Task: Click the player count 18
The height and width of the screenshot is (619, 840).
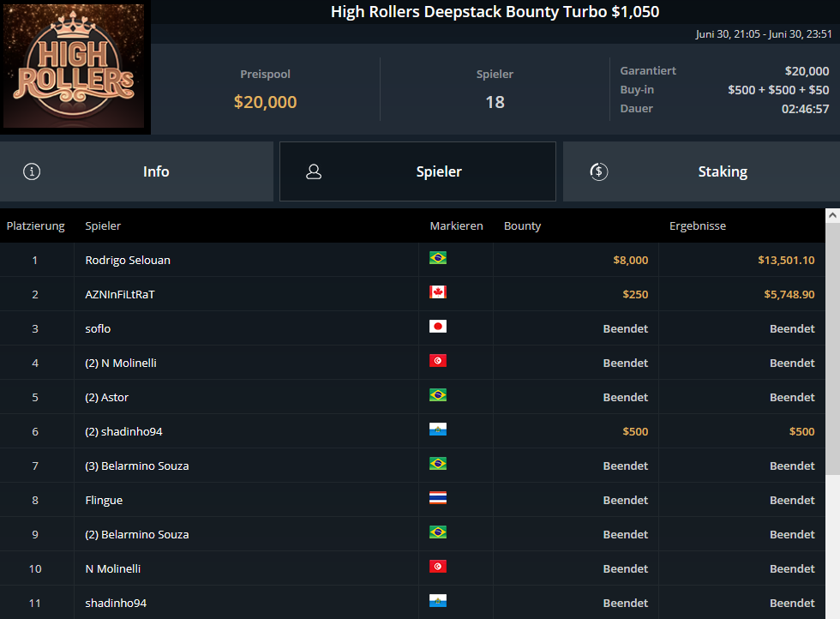Action: pos(495,102)
